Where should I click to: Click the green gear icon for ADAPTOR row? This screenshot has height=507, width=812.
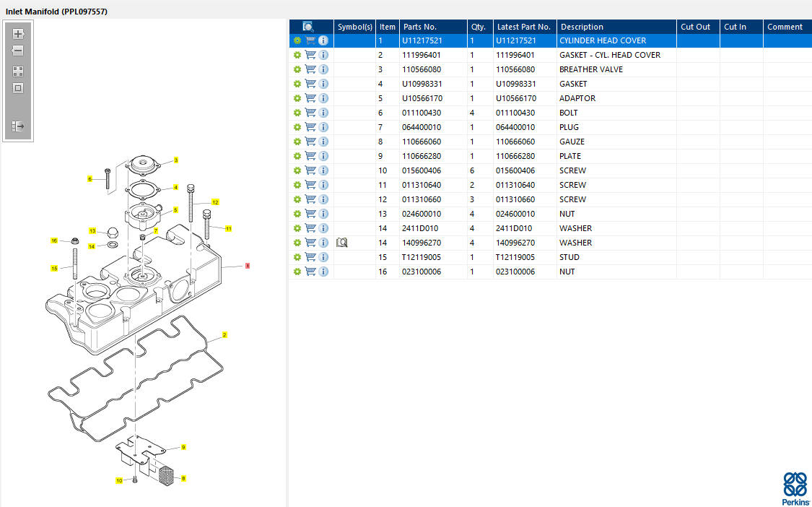[x=297, y=98]
